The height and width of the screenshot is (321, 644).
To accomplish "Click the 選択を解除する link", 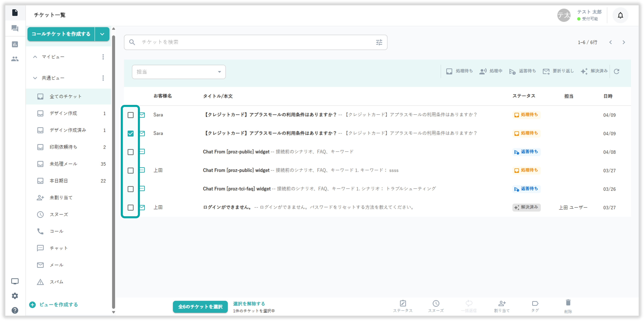I will coord(249,303).
